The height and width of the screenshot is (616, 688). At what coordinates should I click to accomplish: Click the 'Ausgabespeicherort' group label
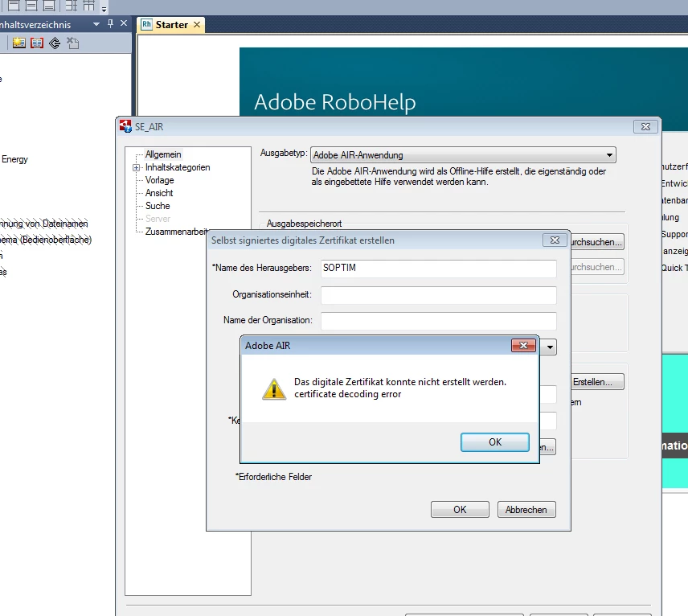pos(304,224)
